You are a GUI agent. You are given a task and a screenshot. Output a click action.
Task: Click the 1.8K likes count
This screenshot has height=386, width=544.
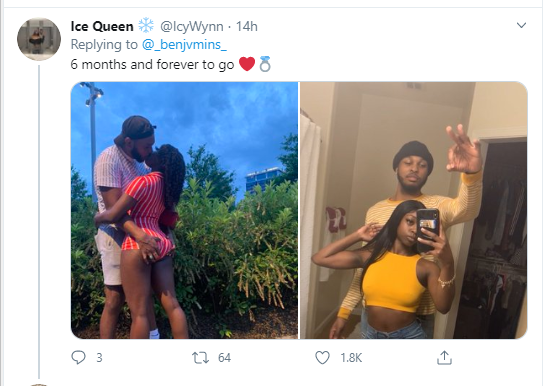pos(351,358)
